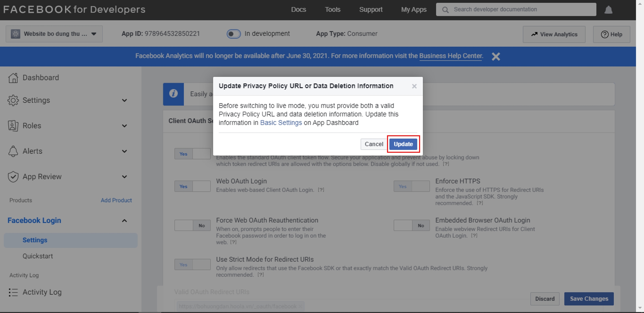This screenshot has width=644, height=313.
Task: Open the Docs menu in header
Action: [x=299, y=10]
